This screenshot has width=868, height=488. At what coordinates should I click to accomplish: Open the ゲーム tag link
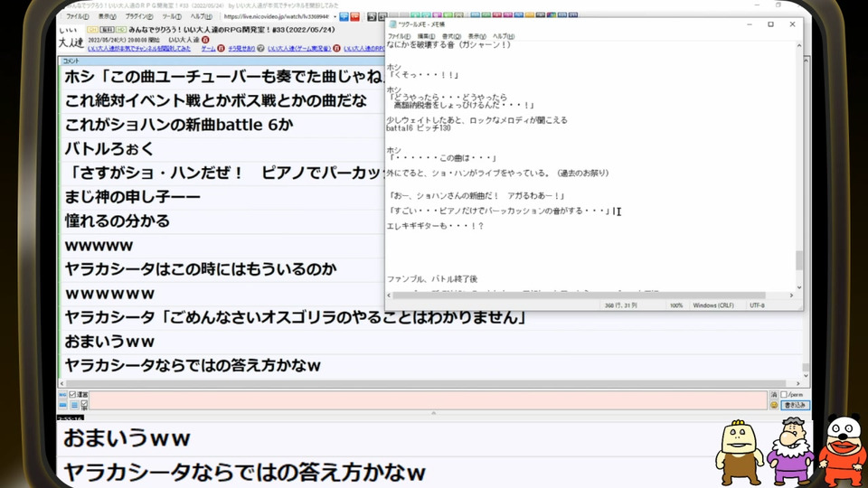point(208,49)
